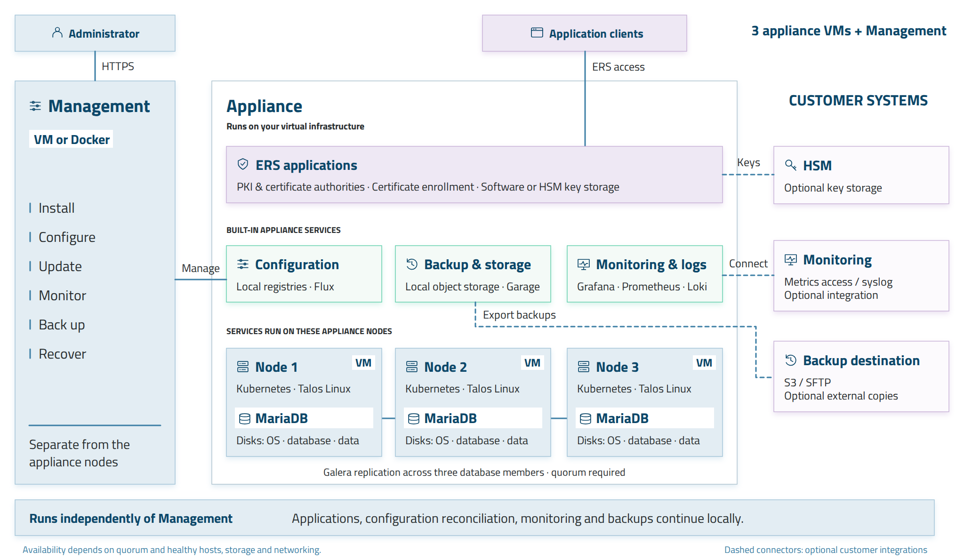This screenshot has width=964, height=560.
Task: Click the 'Manage' connector label
Action: coord(201,268)
